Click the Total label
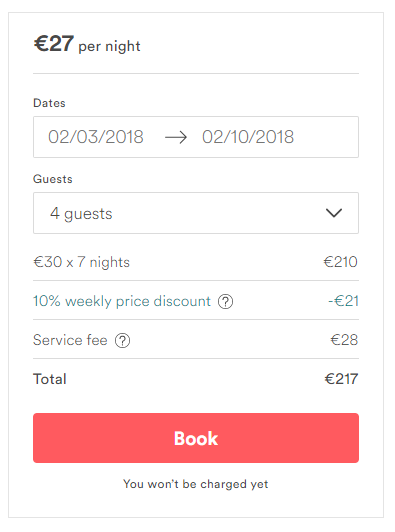The image size is (395, 532). 50,379
